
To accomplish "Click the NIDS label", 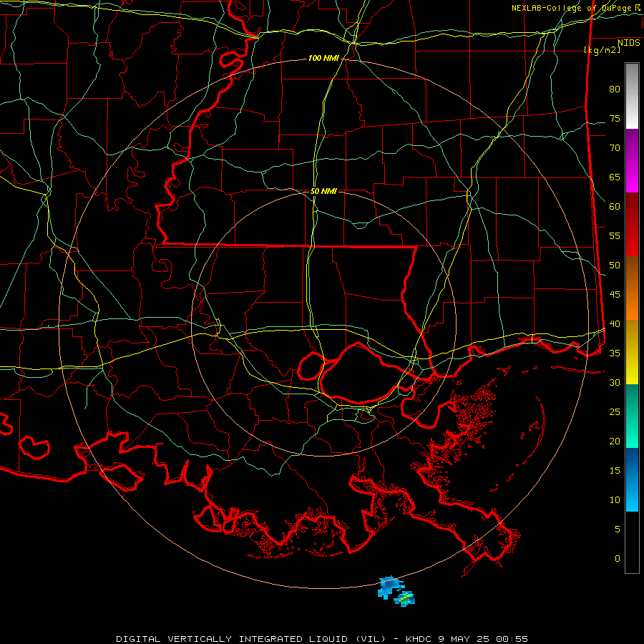I will click(x=629, y=43).
